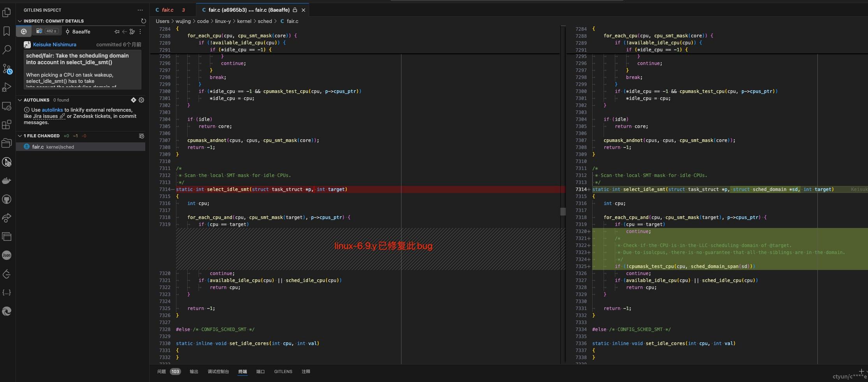
Task: Open the wujing breadcrumb dropdown
Action: coord(183,21)
